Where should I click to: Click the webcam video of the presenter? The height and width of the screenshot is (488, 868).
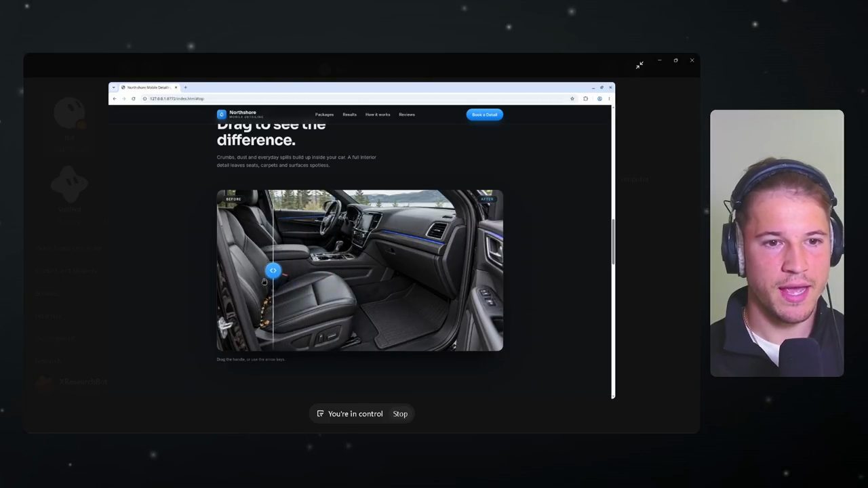tap(777, 243)
